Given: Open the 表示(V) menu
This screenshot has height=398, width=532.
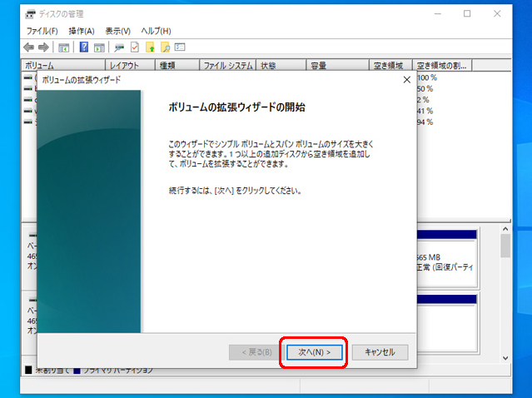Looking at the screenshot, I should coord(117,31).
